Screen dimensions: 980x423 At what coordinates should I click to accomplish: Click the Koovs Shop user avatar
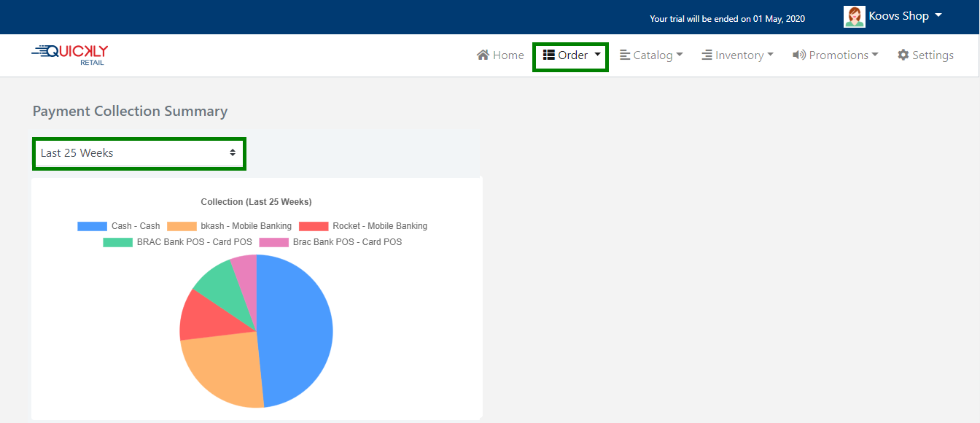click(x=854, y=17)
